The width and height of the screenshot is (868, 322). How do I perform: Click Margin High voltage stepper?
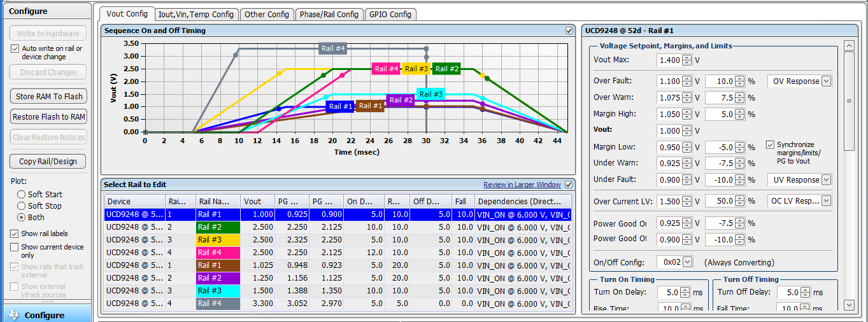click(687, 114)
